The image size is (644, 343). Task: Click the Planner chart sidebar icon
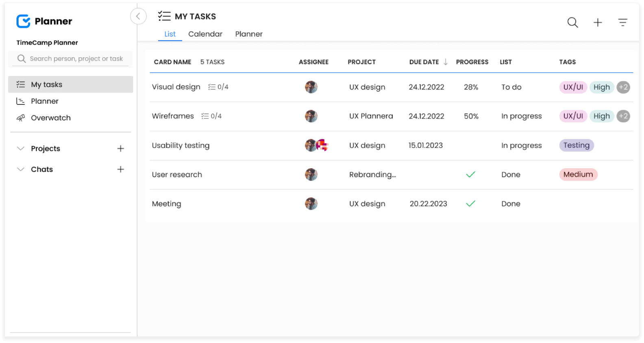click(20, 101)
